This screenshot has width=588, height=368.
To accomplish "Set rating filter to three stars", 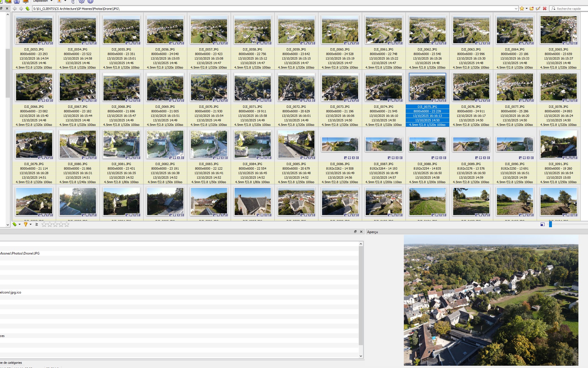I will pos(55,224).
